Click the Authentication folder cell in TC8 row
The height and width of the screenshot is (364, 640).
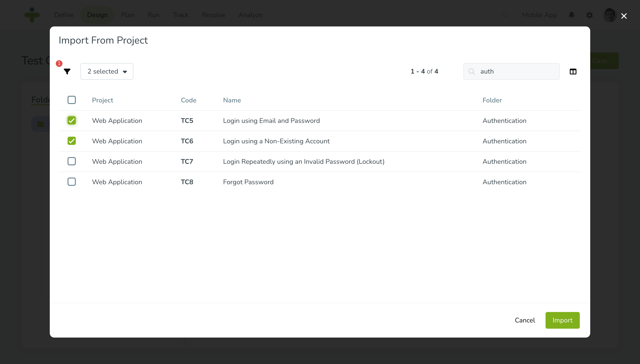click(x=504, y=182)
